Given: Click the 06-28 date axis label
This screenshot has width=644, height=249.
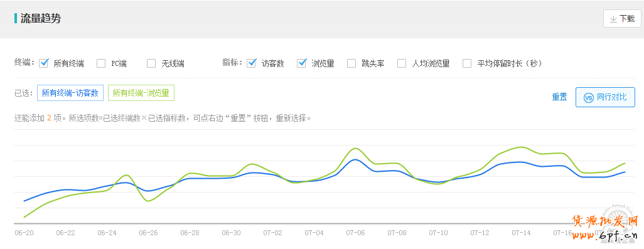Looking at the screenshot, I should click(190, 233).
